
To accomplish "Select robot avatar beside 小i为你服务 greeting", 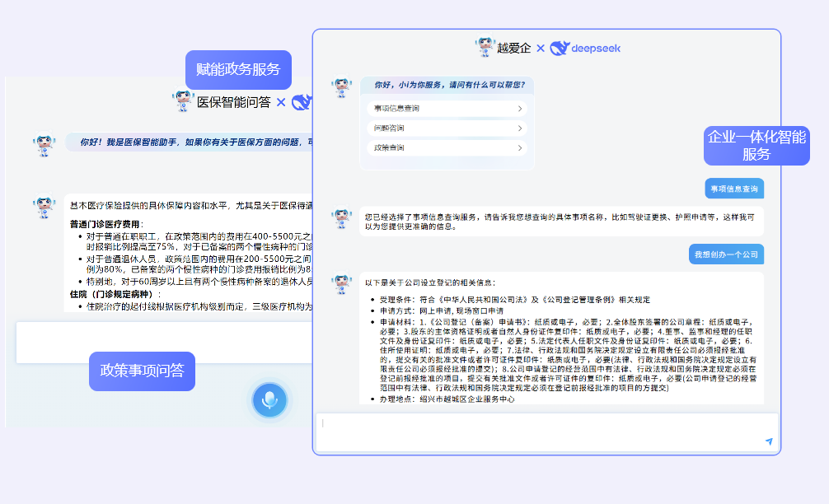I will click(x=342, y=87).
